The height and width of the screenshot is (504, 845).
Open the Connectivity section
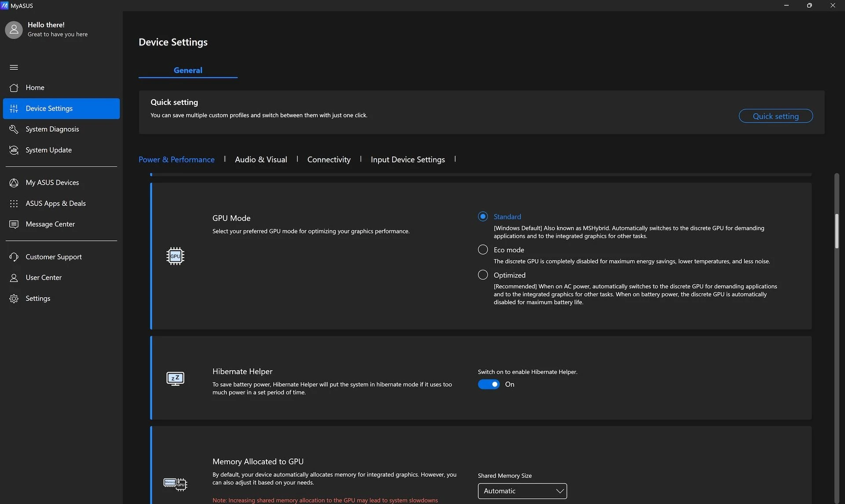(x=329, y=159)
